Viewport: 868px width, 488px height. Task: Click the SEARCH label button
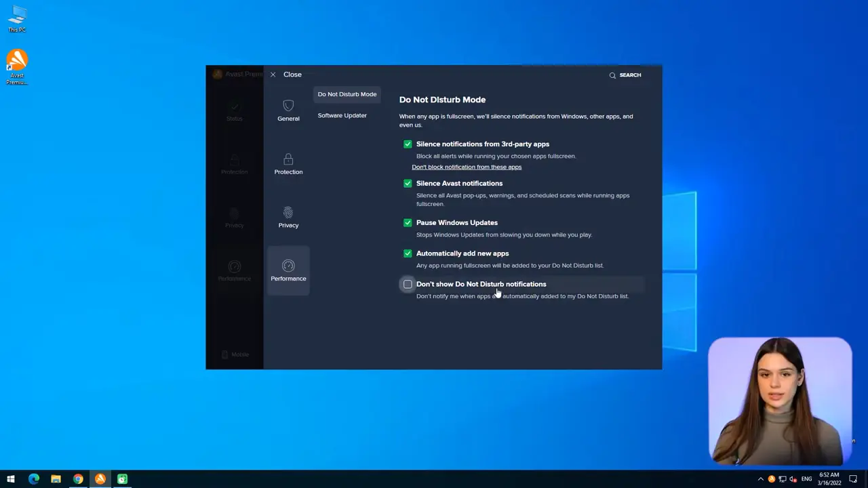point(630,75)
